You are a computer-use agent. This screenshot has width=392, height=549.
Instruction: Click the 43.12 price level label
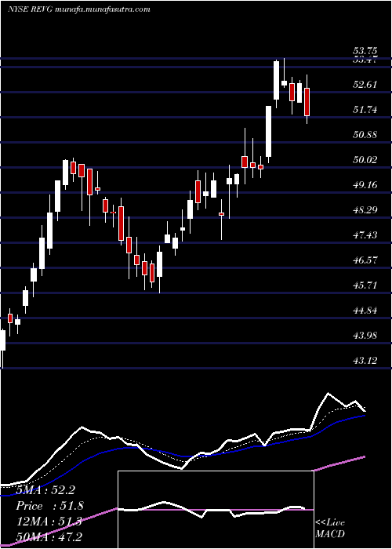click(366, 361)
